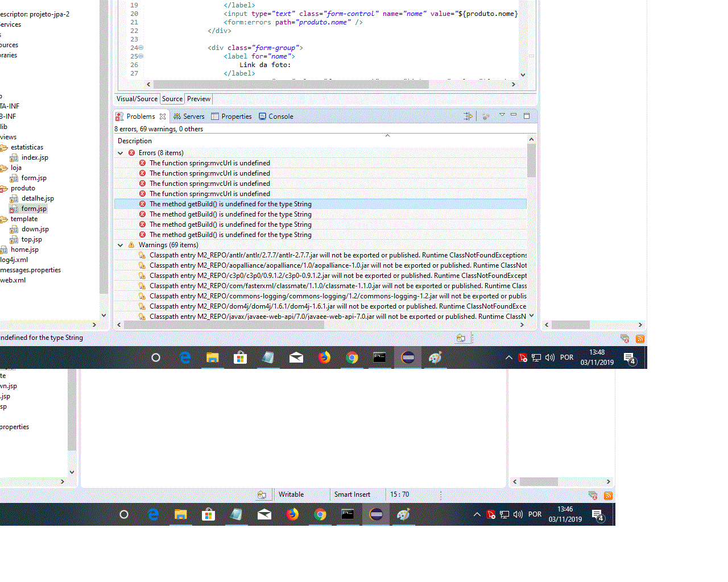Click the editor's scroll-right arrow
728x582 pixels.
pos(513,84)
